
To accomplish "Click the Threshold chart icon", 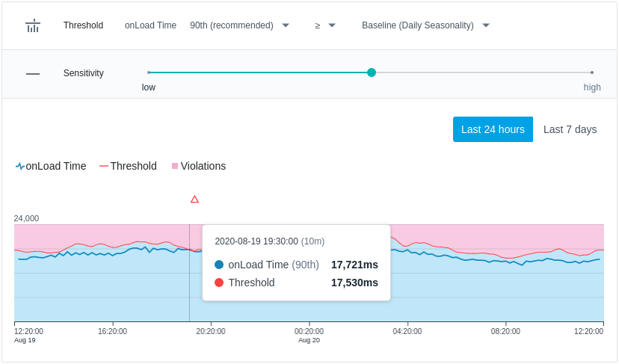I will [33, 25].
